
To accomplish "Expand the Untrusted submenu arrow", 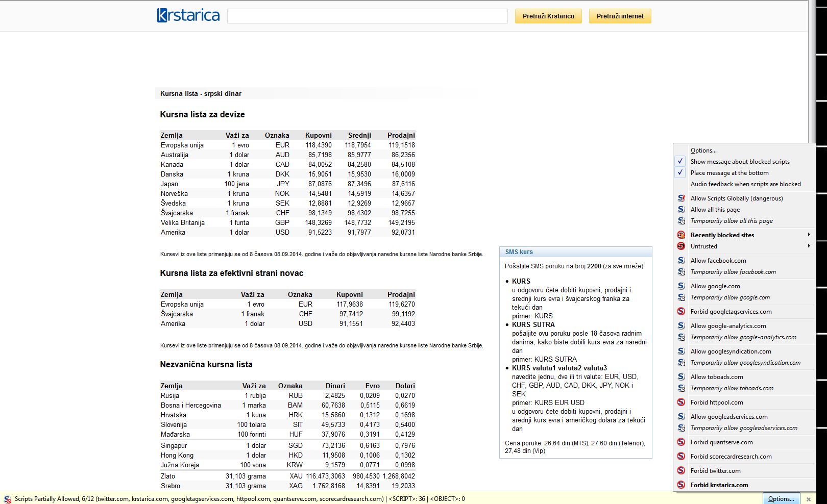I will (809, 246).
